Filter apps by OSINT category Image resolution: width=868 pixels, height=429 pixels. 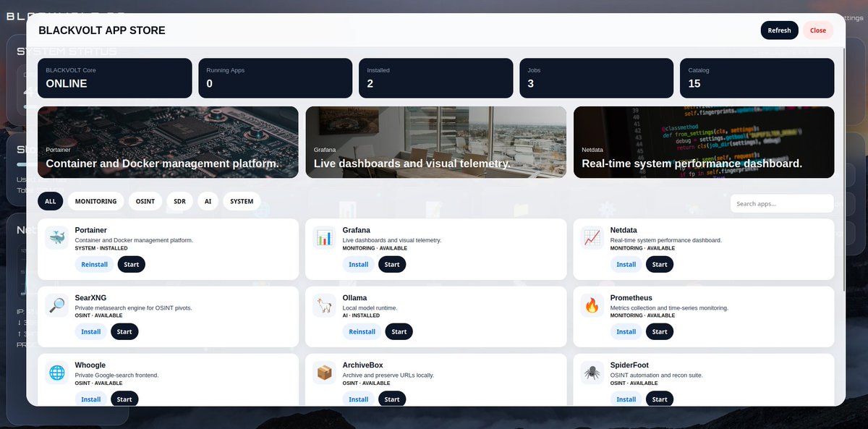pos(145,201)
